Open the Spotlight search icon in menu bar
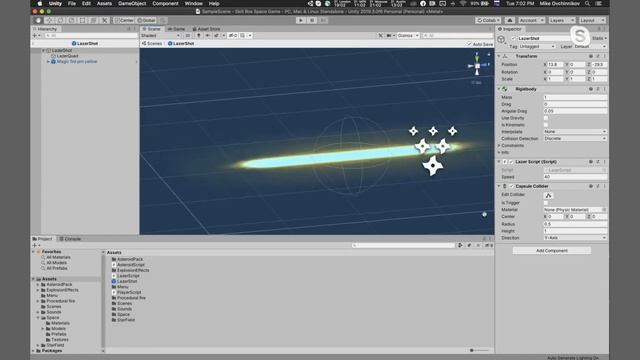The height and width of the screenshot is (360, 640). 587,3
